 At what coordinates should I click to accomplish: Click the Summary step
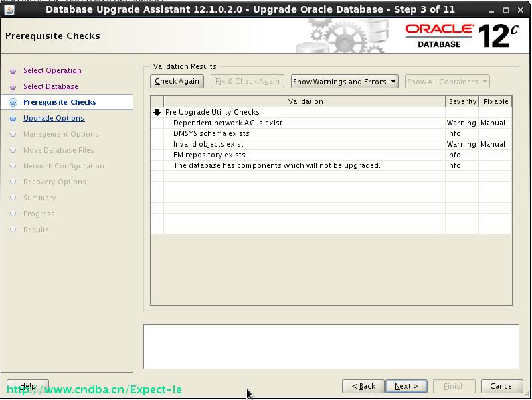tap(39, 198)
